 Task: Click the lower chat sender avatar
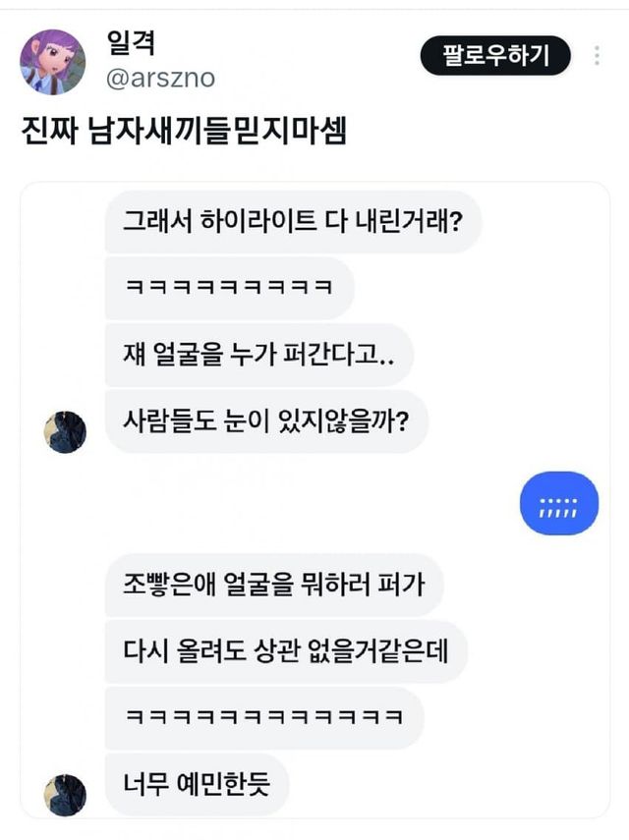tap(65, 794)
